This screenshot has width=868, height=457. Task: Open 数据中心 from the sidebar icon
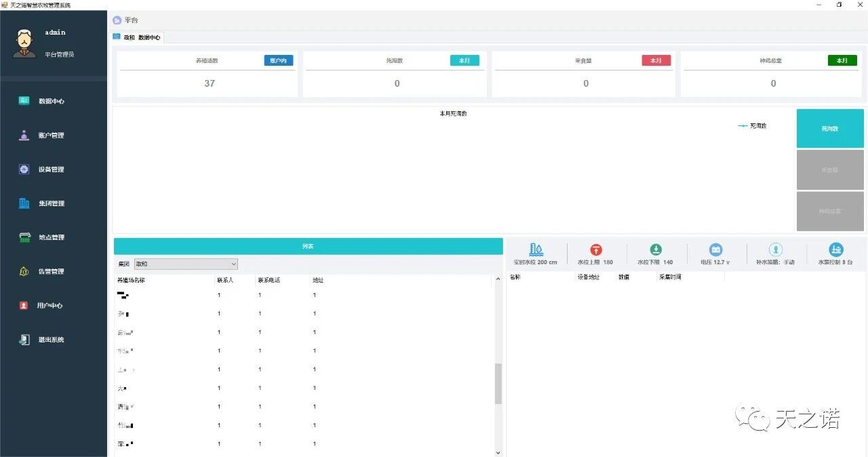(24, 101)
